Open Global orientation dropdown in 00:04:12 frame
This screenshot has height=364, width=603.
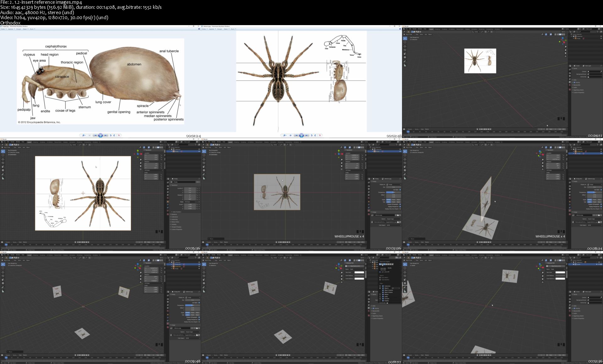(x=476, y=32)
